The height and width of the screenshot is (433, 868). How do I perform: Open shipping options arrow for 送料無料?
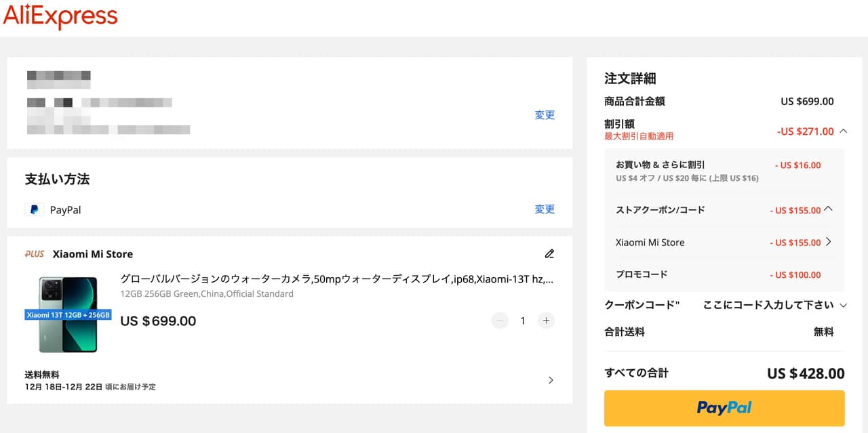(551, 380)
